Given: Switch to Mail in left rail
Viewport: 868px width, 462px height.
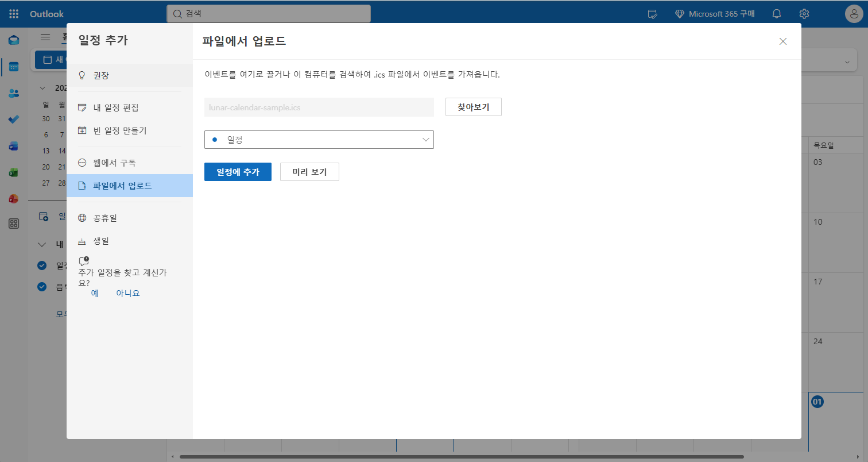Looking at the screenshot, I should click(x=14, y=40).
